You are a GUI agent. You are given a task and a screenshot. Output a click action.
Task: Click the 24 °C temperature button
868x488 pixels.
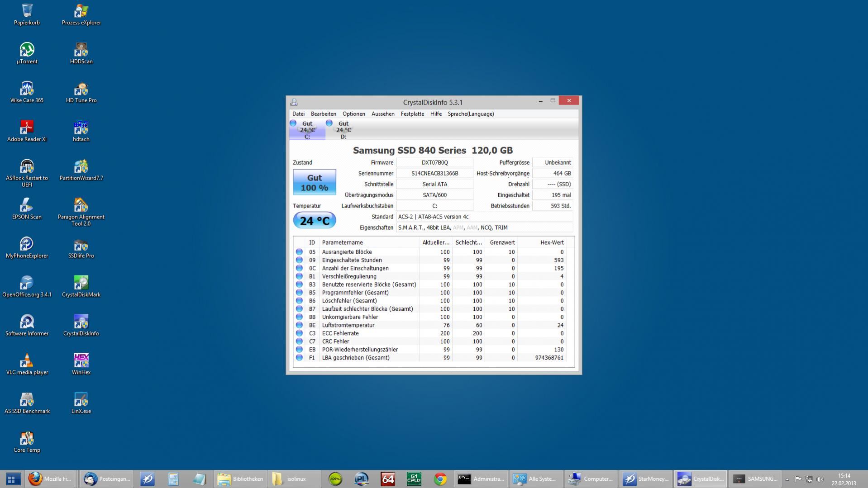315,221
